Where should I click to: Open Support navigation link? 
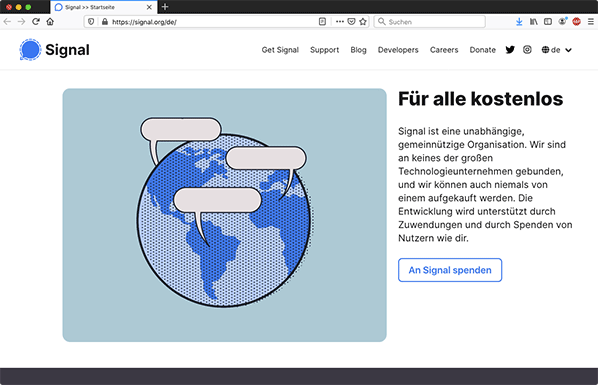point(324,50)
